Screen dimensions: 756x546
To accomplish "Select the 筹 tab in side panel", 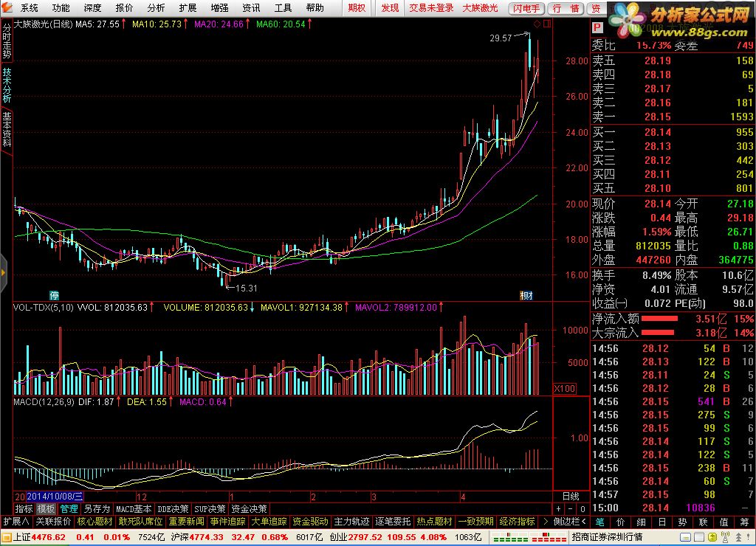I will pos(745,522).
